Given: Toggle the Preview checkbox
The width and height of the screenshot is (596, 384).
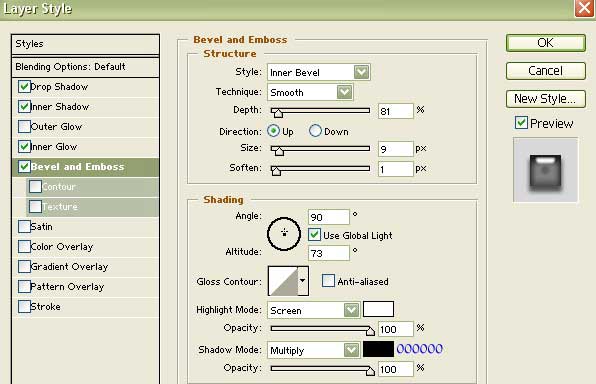Looking at the screenshot, I should click(x=521, y=123).
